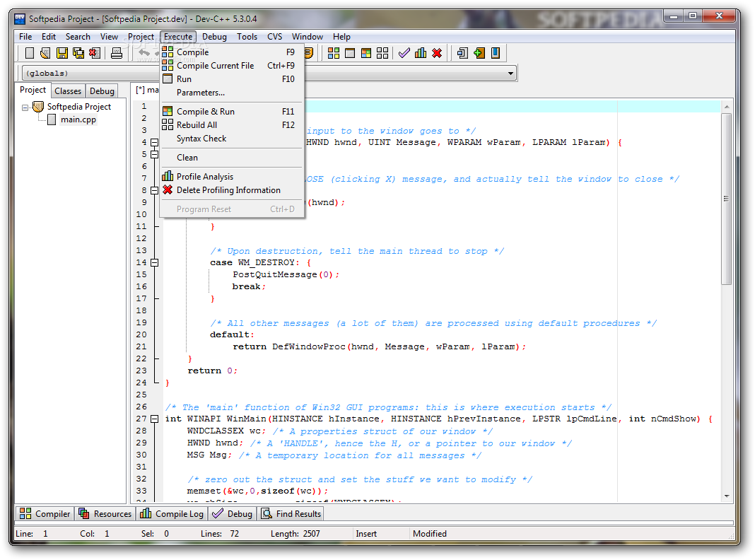The image size is (755, 560).
Task: Click the Undo arrow toolbar icon
Action: tap(144, 53)
